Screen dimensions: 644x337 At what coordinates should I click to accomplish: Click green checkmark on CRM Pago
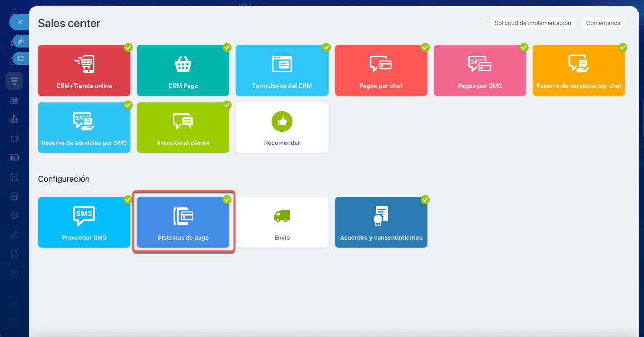[x=227, y=47]
